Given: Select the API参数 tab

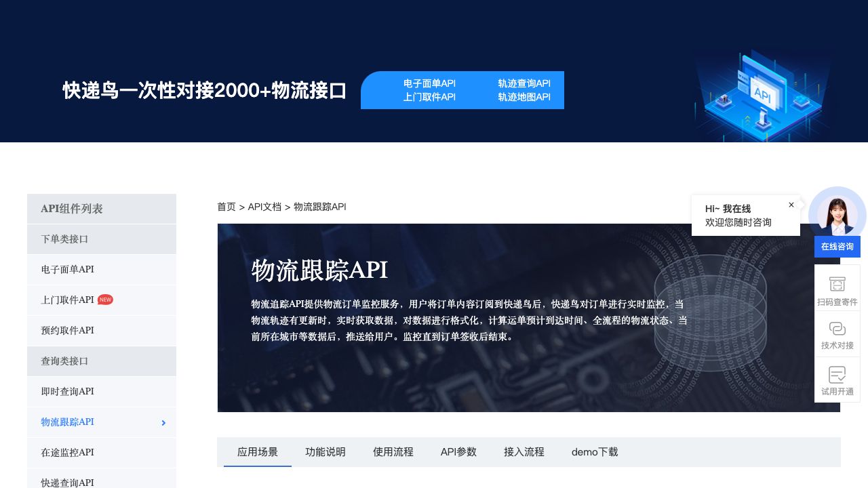Looking at the screenshot, I should pos(458,452).
